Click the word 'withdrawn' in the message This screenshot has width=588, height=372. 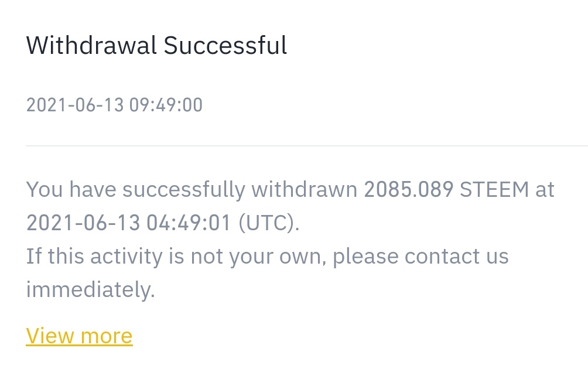(x=304, y=189)
